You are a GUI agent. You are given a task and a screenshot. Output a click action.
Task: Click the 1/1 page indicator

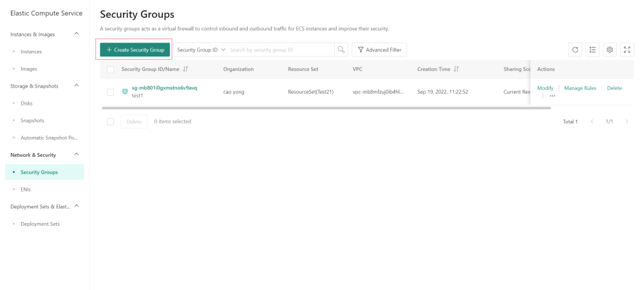609,122
